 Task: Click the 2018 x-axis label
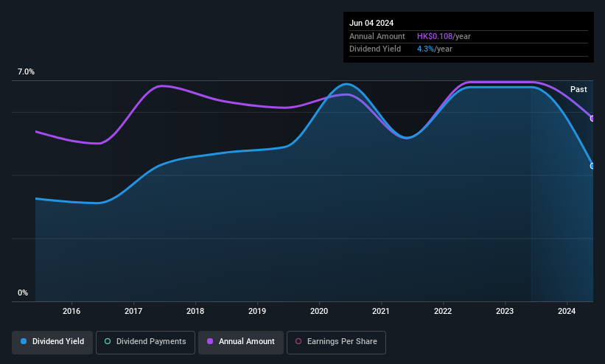click(x=195, y=311)
